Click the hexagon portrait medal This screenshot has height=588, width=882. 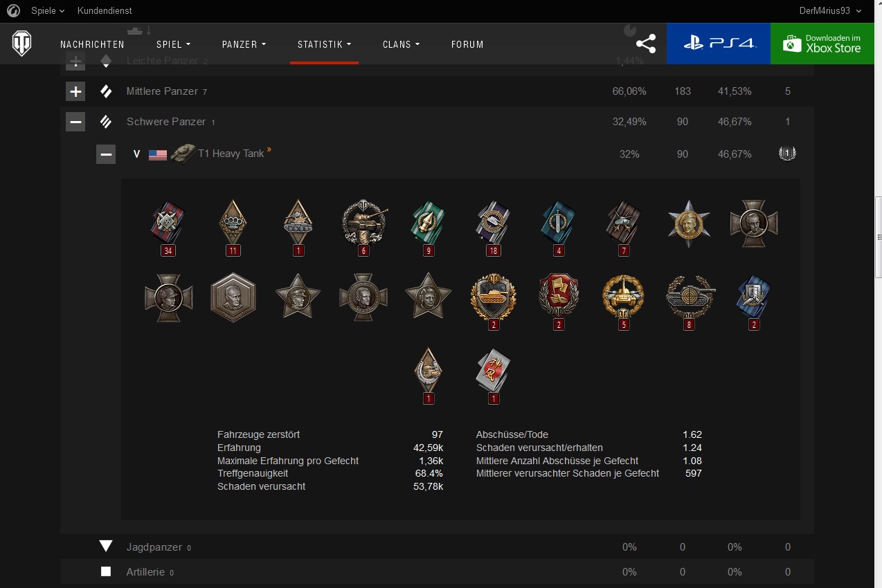pos(233,297)
